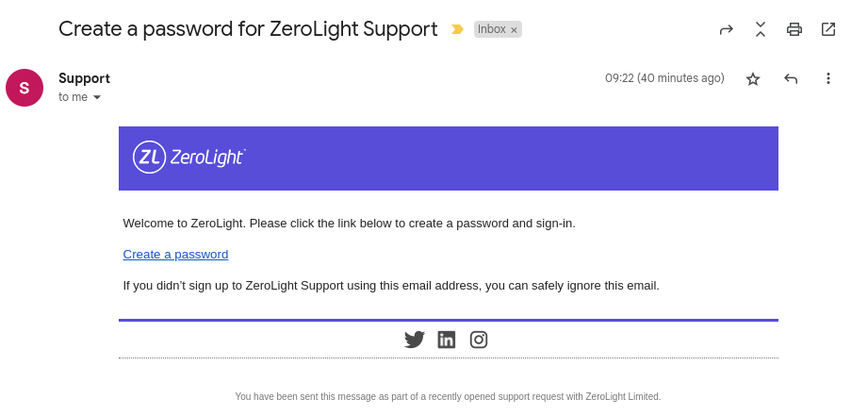Collapse all messages with the arrows icon

point(761,29)
